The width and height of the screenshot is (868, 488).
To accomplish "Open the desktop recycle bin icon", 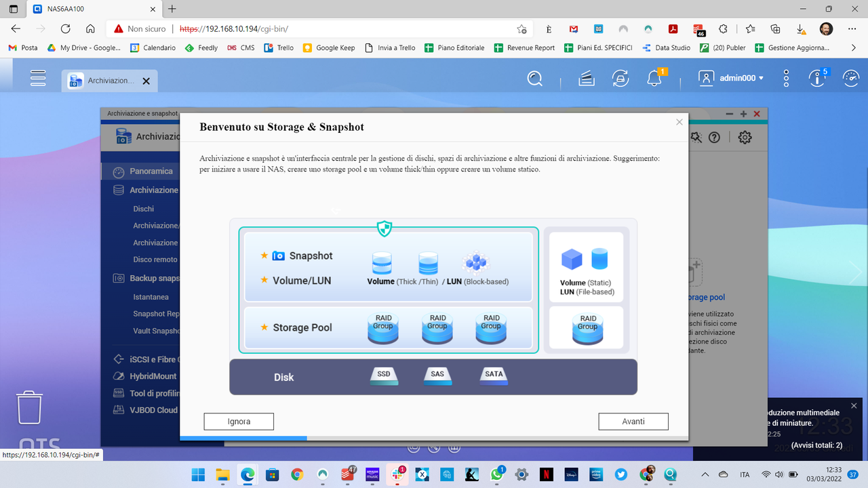I will [30, 407].
